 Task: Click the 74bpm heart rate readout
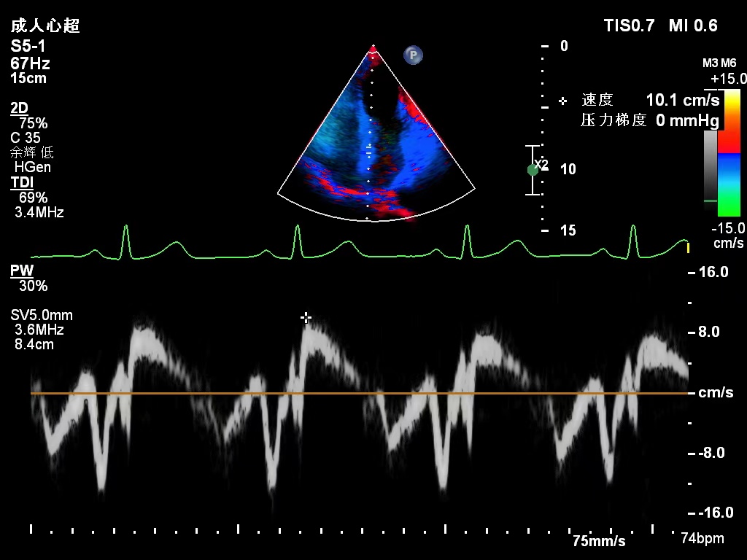tap(702, 539)
